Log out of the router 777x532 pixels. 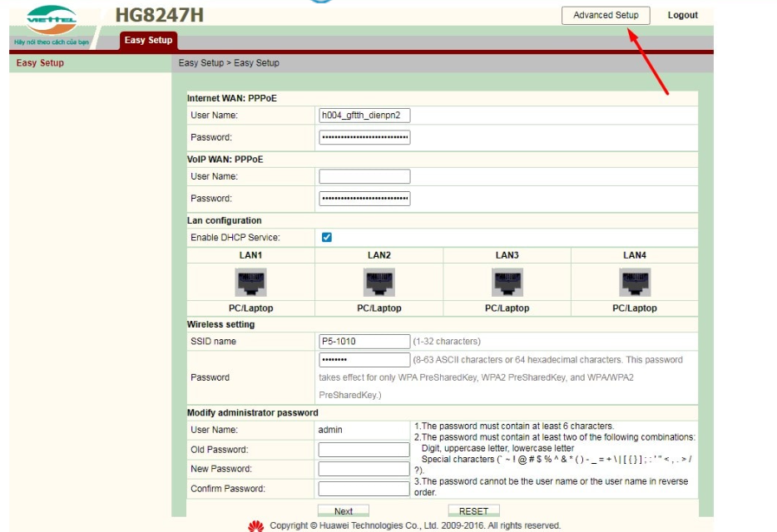tap(682, 15)
